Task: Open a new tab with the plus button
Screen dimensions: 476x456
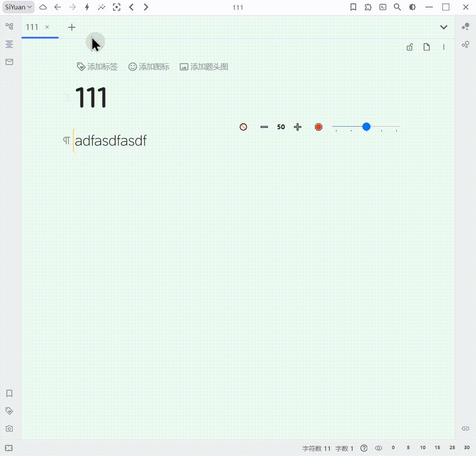Action: (71, 27)
